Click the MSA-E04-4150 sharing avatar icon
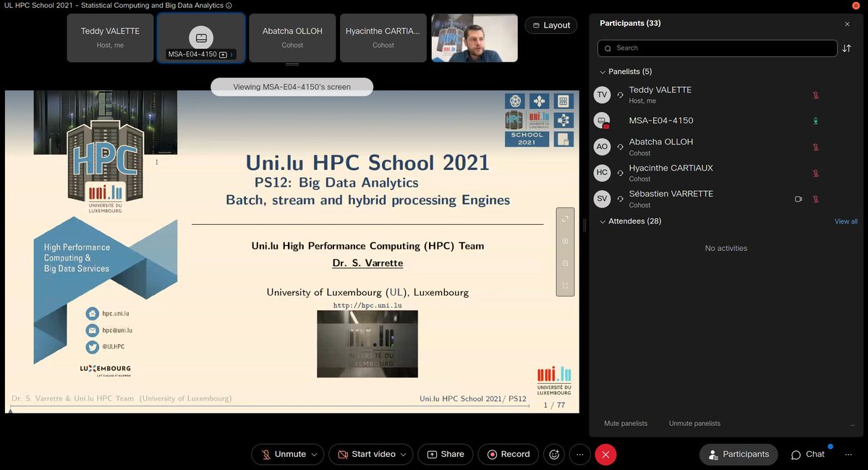The width and height of the screenshot is (868, 470). pos(602,121)
